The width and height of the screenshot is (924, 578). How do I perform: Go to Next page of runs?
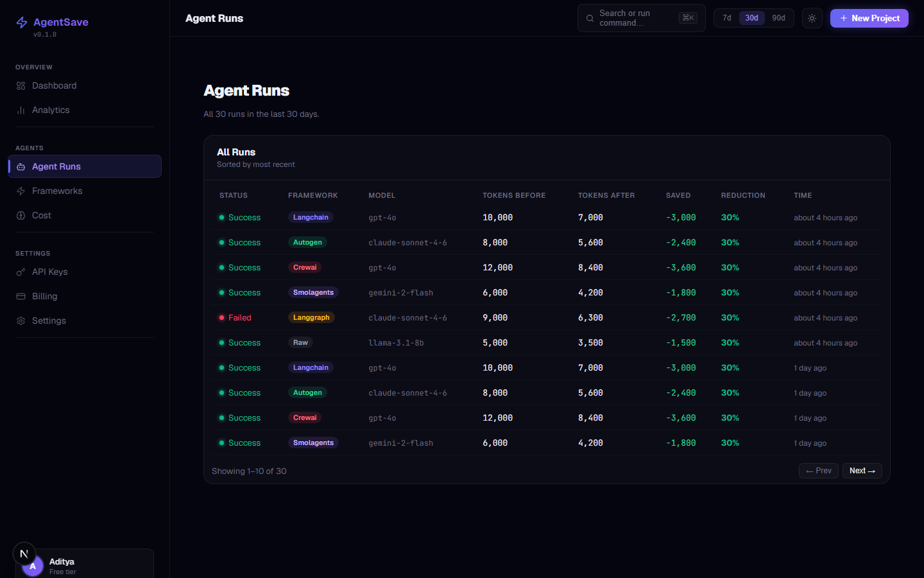(x=862, y=471)
